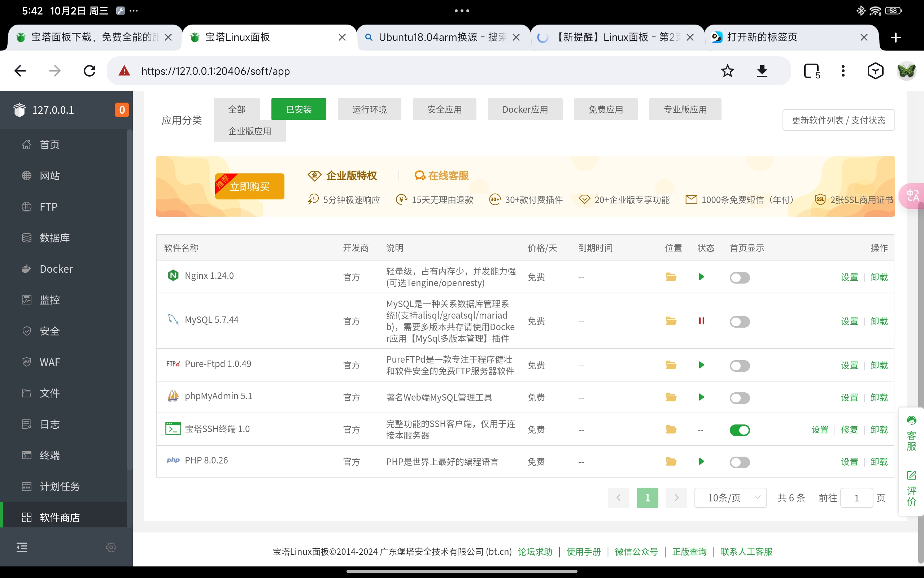Screen dimensions: 924x578
Task: Open 设置 for Nginx 1.24.0
Action: [849, 277]
